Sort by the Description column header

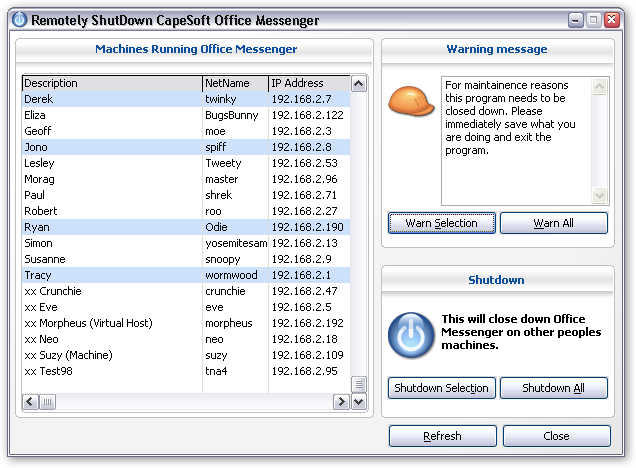click(110, 83)
